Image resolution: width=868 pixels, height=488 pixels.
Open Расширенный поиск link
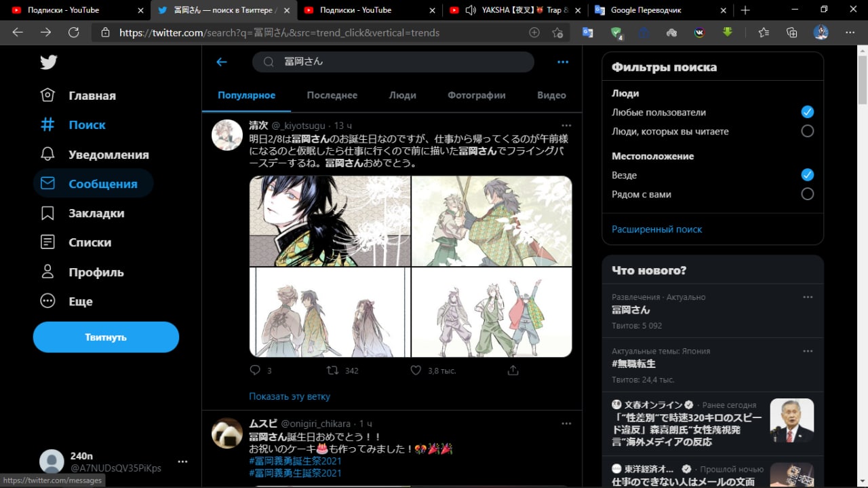pos(657,229)
